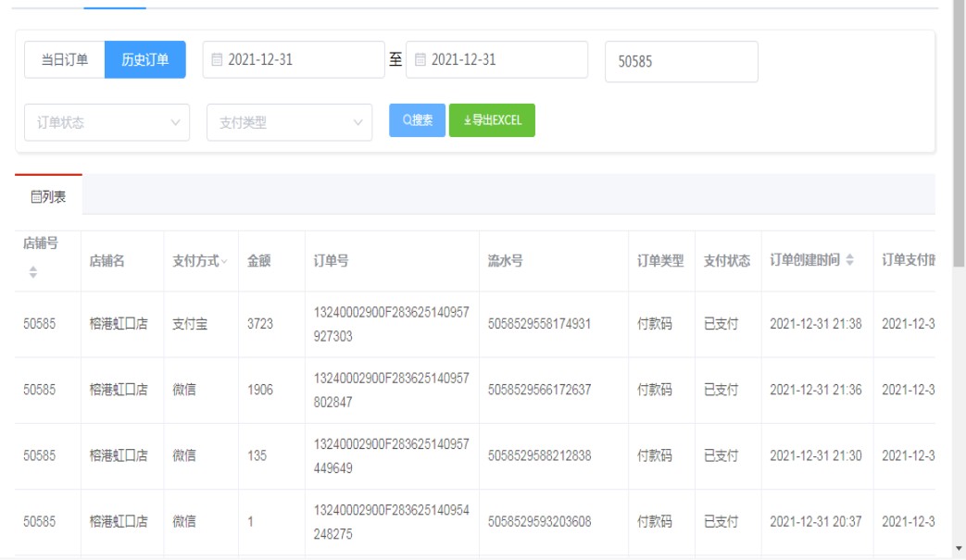Image resolution: width=966 pixels, height=560 pixels.
Task: Click the start date calendar icon
Action: (x=217, y=60)
